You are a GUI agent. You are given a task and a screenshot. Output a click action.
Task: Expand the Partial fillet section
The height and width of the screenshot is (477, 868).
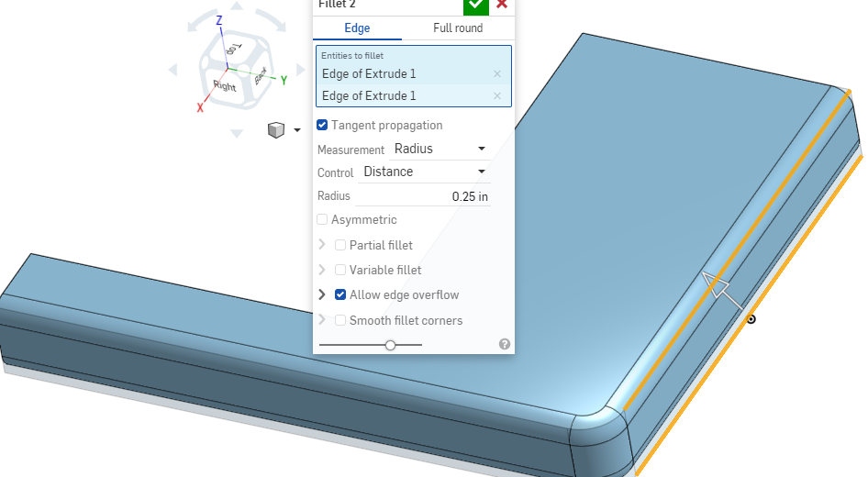point(322,245)
